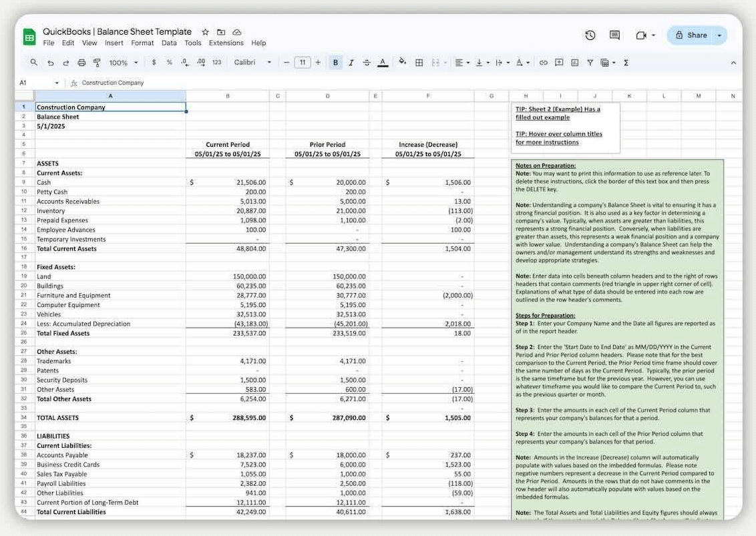Open the File menu
756x536 pixels.
coord(49,43)
